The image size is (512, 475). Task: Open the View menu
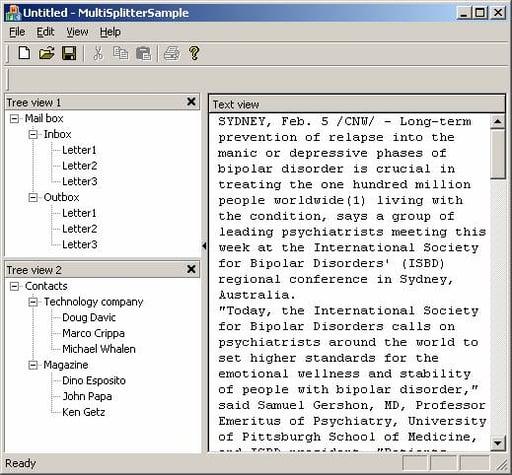click(x=77, y=32)
